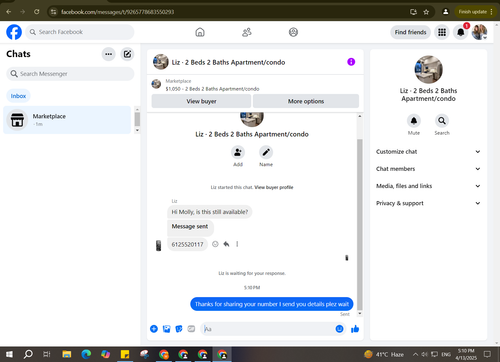This screenshot has height=362, width=500.
Task: Open the emoji picker in message box
Action: pos(339,329)
